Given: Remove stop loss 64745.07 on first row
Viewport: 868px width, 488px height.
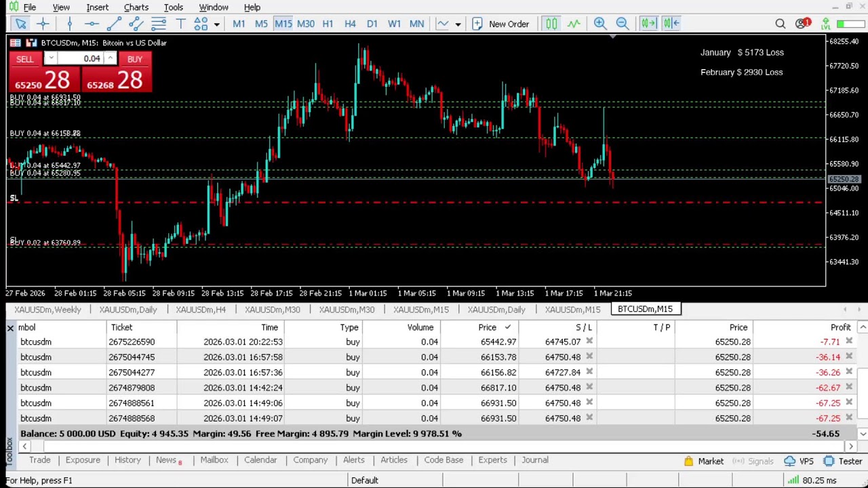Looking at the screenshot, I should click(x=589, y=342).
